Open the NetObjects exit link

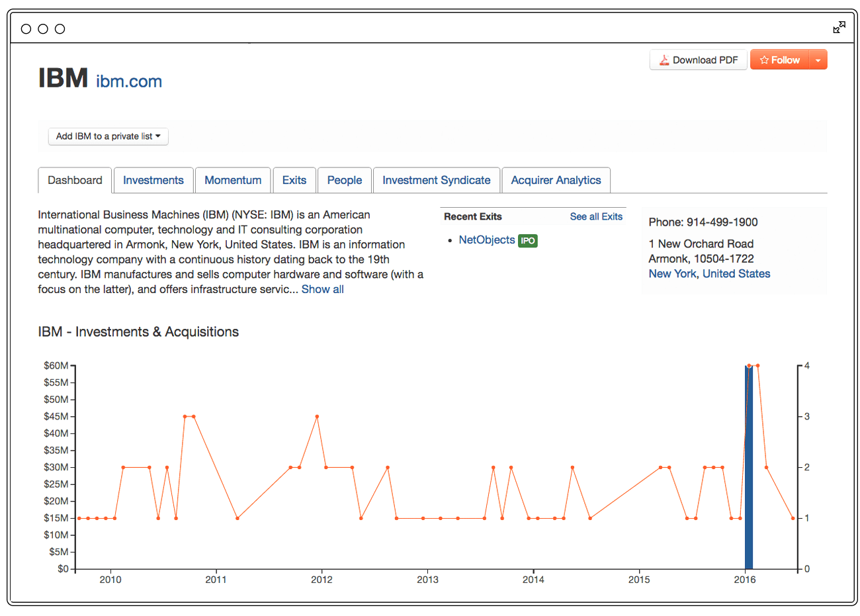(x=487, y=240)
